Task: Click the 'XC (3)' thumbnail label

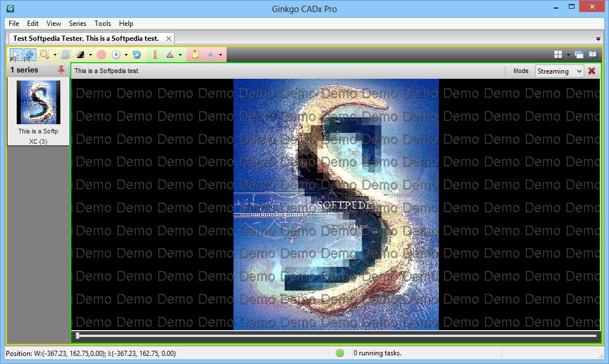Action: 38,141
